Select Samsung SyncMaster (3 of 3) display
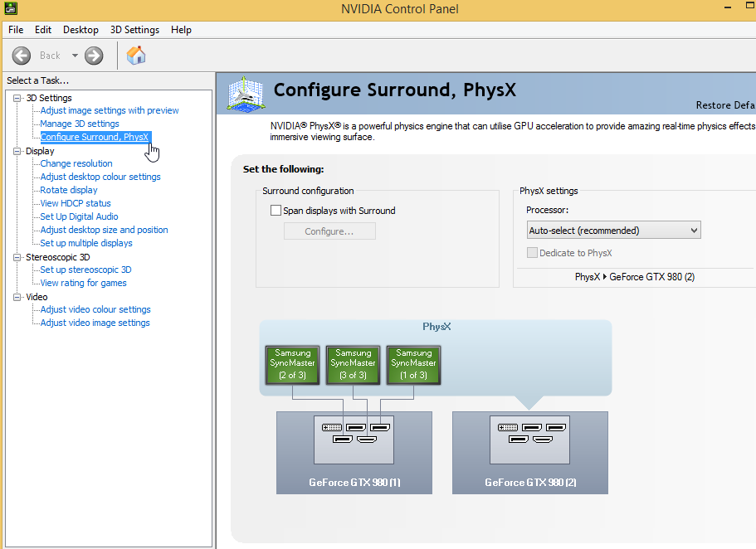This screenshot has height=549, width=756. click(x=354, y=364)
